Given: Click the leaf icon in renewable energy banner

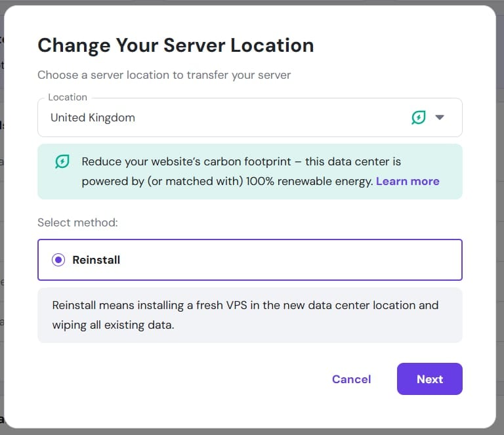Looking at the screenshot, I should tap(62, 161).
